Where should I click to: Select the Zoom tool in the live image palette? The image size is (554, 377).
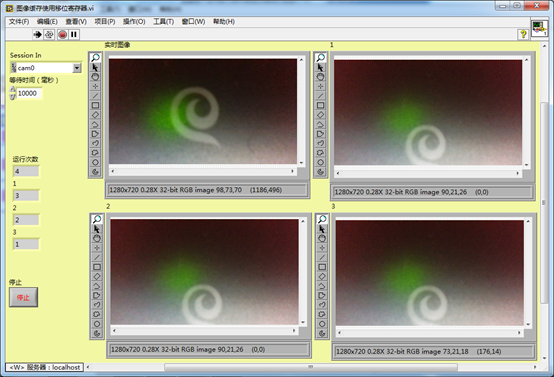[95, 58]
